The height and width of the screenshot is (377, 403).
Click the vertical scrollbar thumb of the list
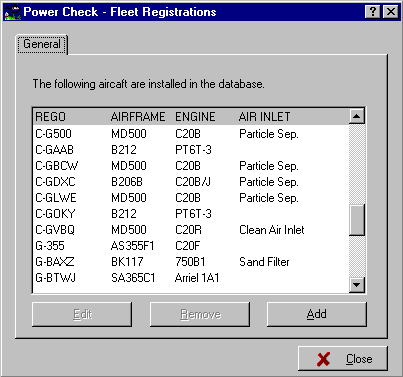[357, 220]
